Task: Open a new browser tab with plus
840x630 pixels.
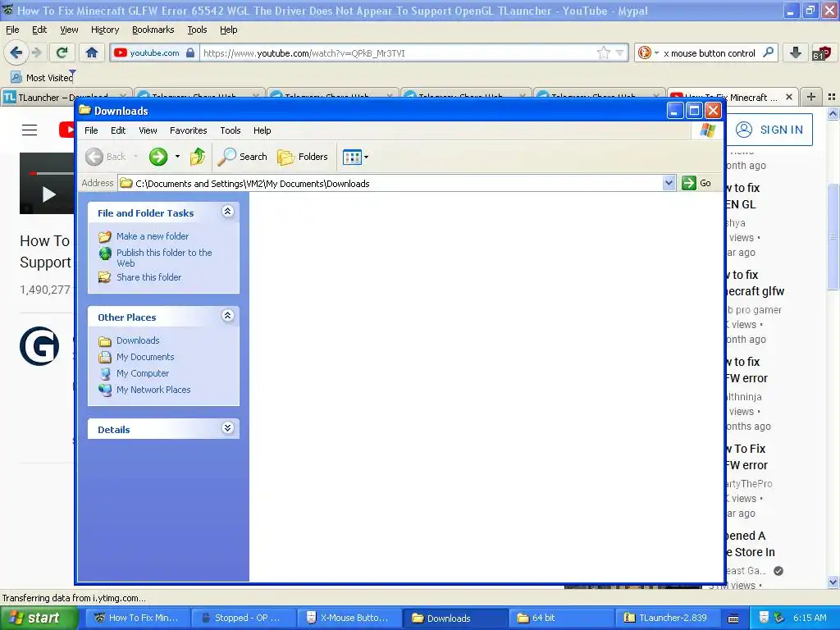Action: coord(811,97)
